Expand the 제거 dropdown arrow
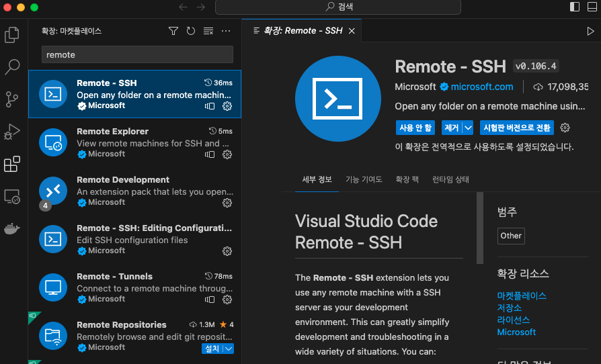This screenshot has height=364, width=601. 468,128
